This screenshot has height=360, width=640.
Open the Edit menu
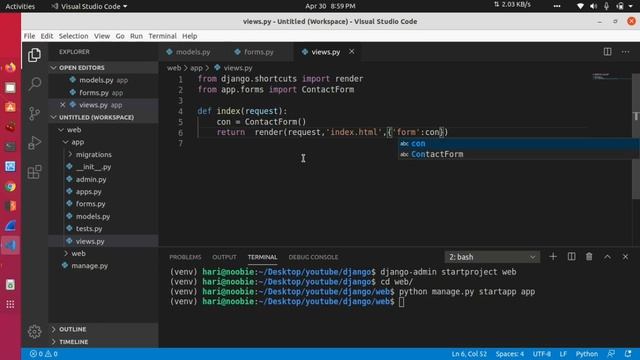[x=47, y=36]
